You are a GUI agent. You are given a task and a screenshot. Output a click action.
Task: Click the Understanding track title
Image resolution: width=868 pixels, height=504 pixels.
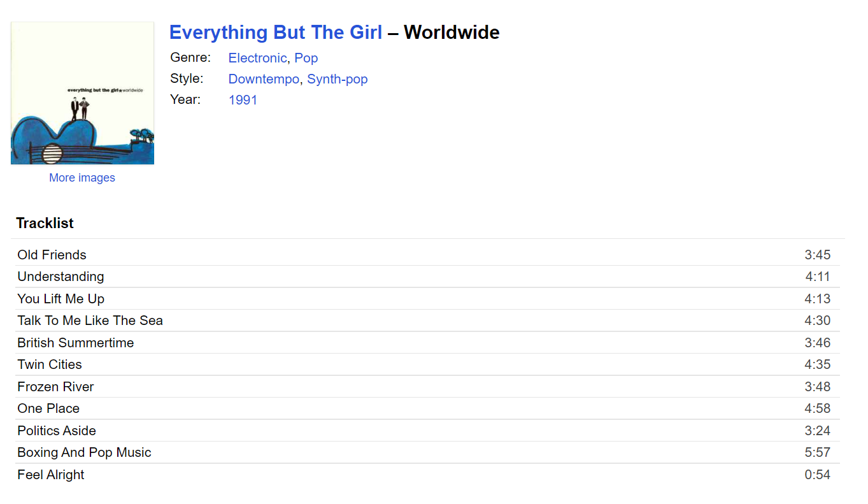(x=60, y=277)
